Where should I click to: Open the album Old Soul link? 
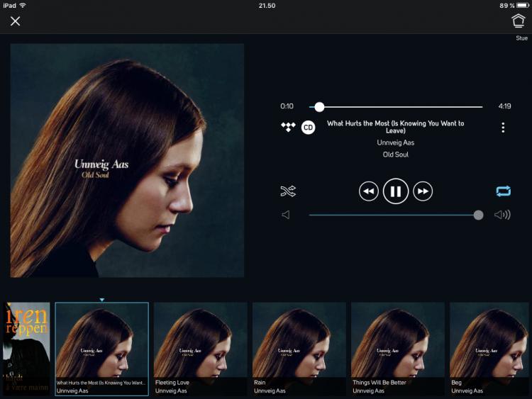395,154
